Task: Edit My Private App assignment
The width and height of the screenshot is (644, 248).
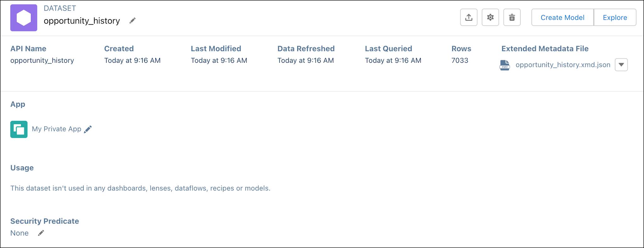Action: pyautogui.click(x=88, y=129)
